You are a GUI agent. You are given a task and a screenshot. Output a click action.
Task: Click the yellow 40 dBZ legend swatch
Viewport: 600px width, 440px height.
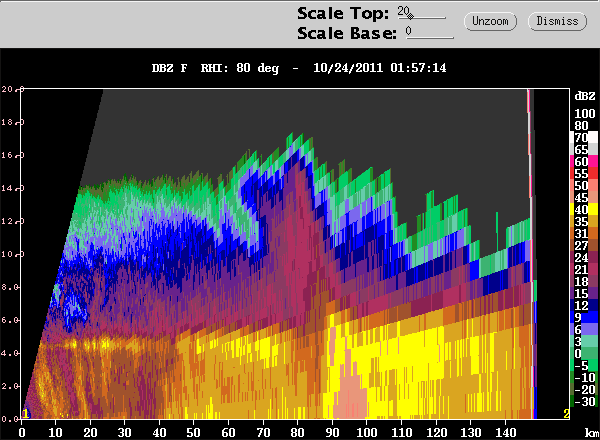pos(580,210)
